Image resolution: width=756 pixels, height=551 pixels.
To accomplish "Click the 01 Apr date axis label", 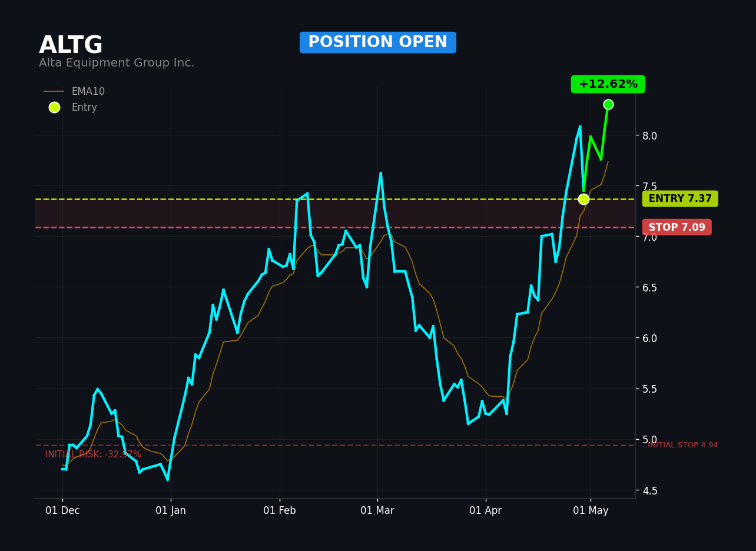I will coord(486,510).
